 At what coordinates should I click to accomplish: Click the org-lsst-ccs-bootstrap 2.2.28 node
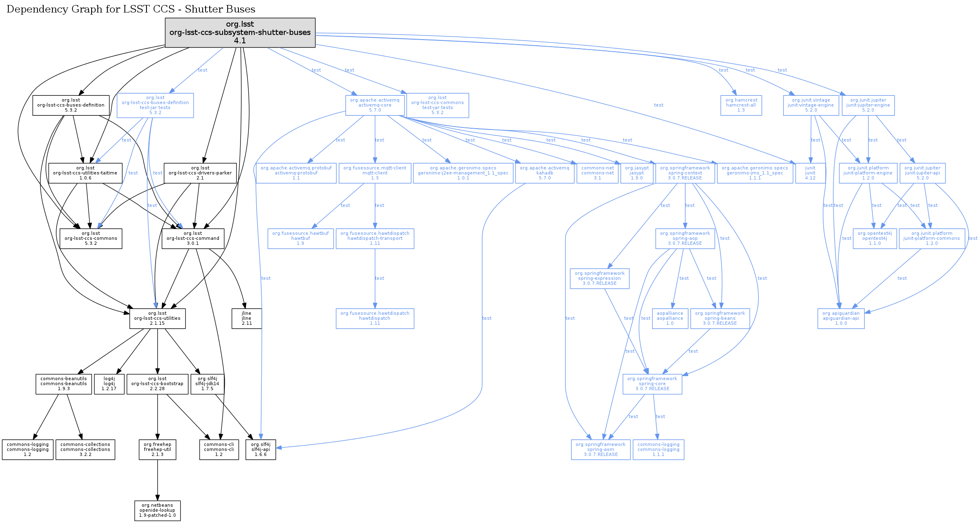click(157, 384)
